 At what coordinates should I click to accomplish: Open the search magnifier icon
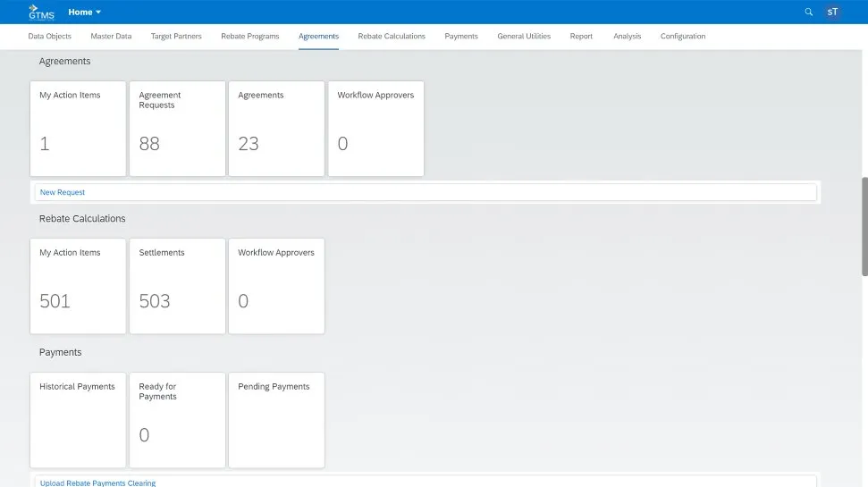pyautogui.click(x=809, y=13)
